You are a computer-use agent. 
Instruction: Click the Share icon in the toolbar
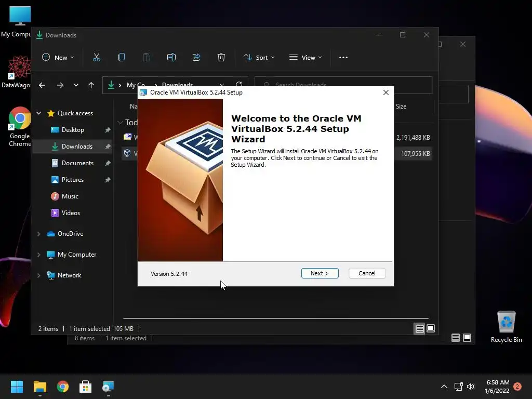coord(196,57)
